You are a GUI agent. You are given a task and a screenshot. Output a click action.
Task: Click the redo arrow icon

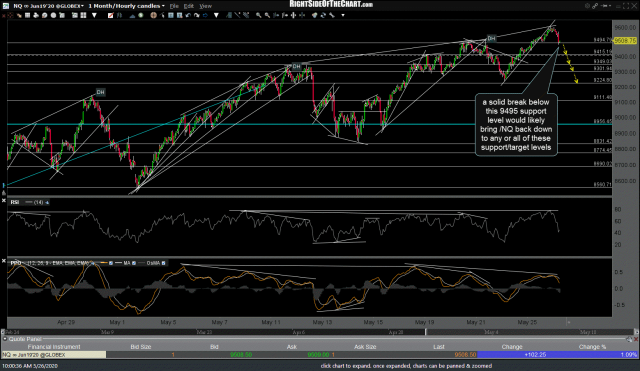[x=196, y=15]
